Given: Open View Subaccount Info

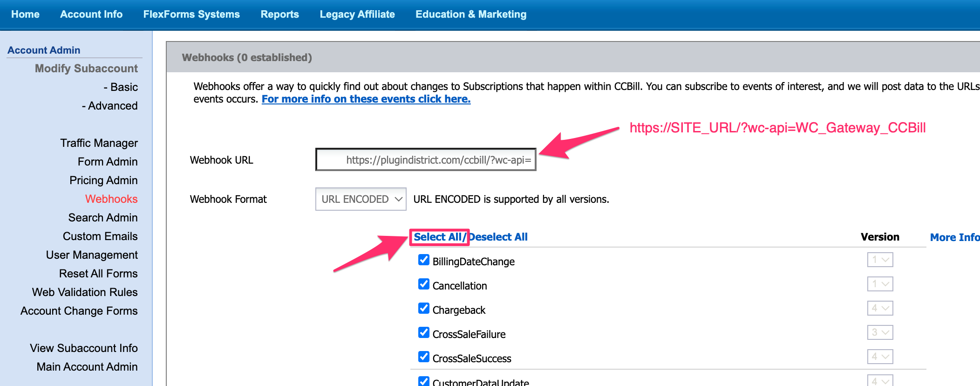Looking at the screenshot, I should point(84,348).
